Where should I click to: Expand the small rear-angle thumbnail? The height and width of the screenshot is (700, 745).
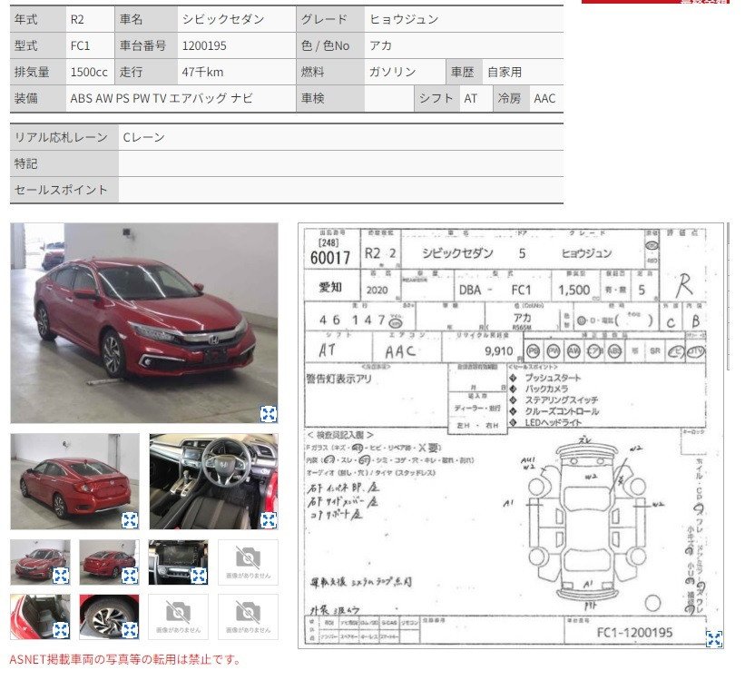tap(130, 576)
